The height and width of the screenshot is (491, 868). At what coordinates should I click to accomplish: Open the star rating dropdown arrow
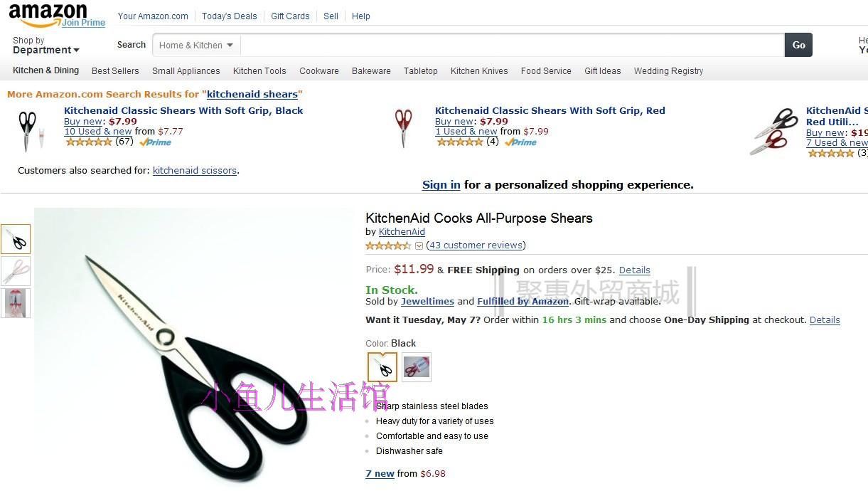(419, 245)
